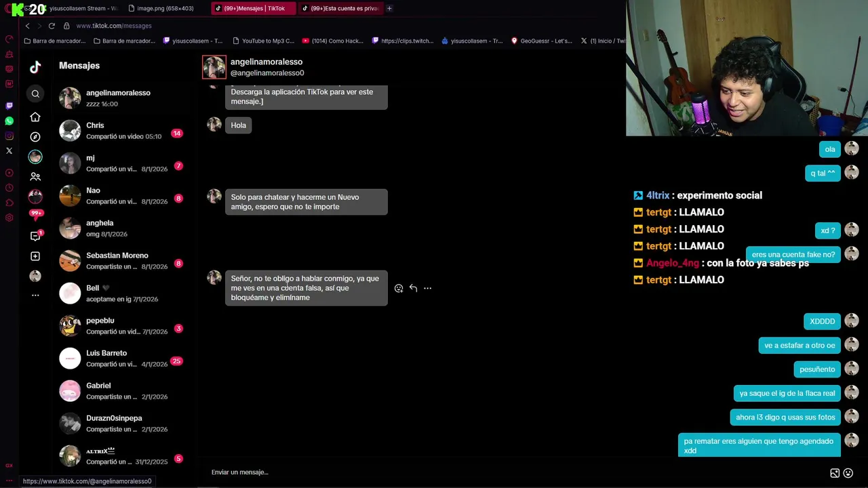Image resolution: width=868 pixels, height=488 pixels.
Task: Click unread badge 25 on Luis Barreto
Action: (x=177, y=361)
